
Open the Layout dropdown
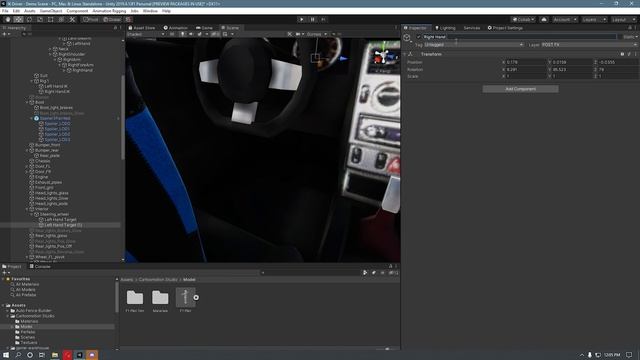tap(623, 19)
